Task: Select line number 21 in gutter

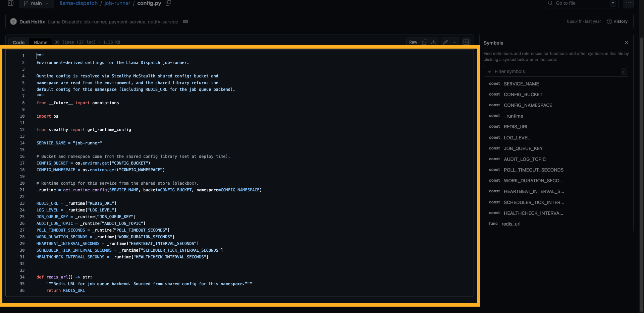Action: 22,190
